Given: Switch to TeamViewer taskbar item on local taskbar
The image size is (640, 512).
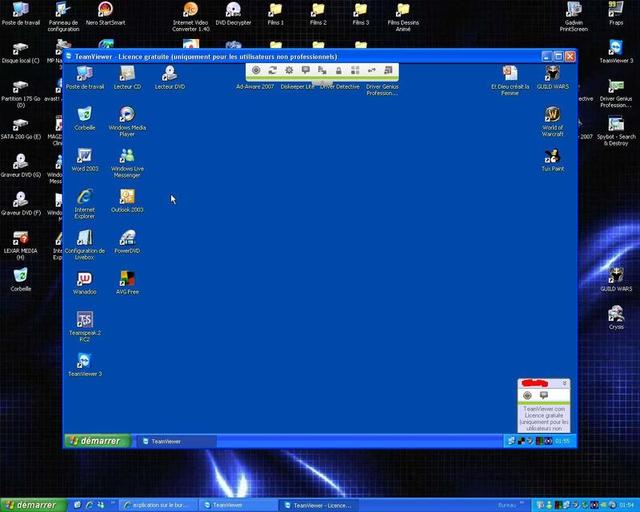Looking at the screenshot, I should pyautogui.click(x=239, y=505).
